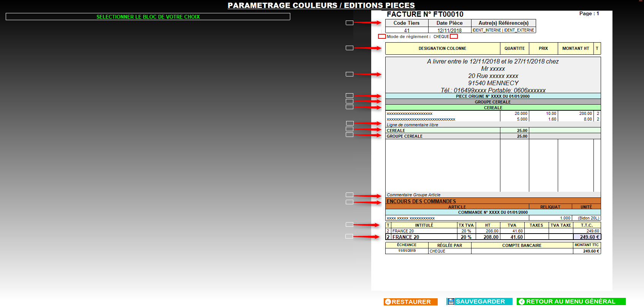The height and width of the screenshot is (307, 644).
Task: Click the SELECTIONNER LE BLOC DE VOTRE CHOIX bar
Action: (x=148, y=17)
